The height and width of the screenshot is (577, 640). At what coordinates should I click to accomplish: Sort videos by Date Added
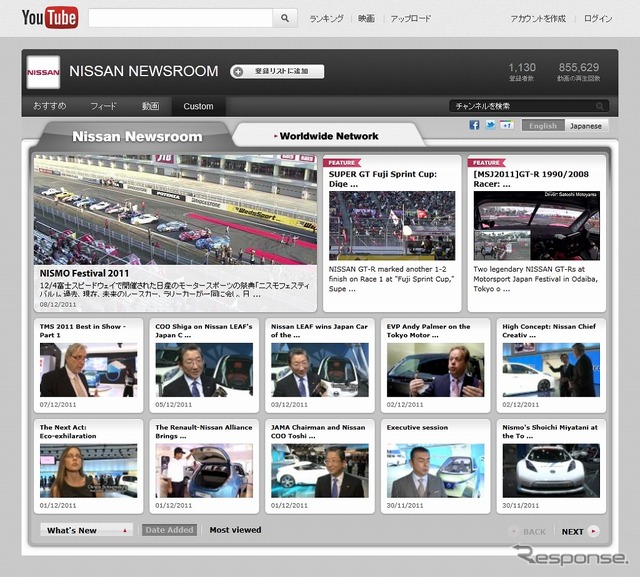[x=169, y=530]
